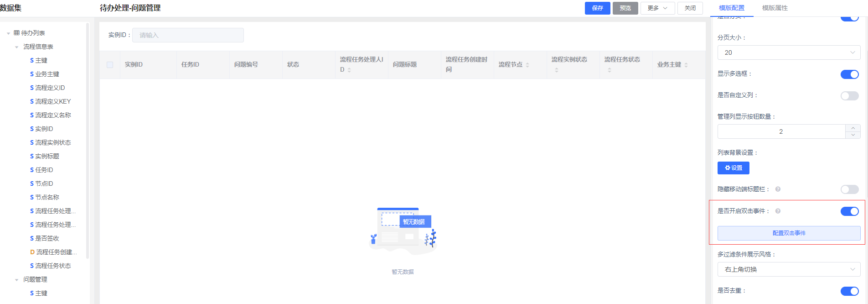This screenshot has width=868, height=304.
Task: Click help icon beside 是否开启双击事件
Action: click(778, 211)
